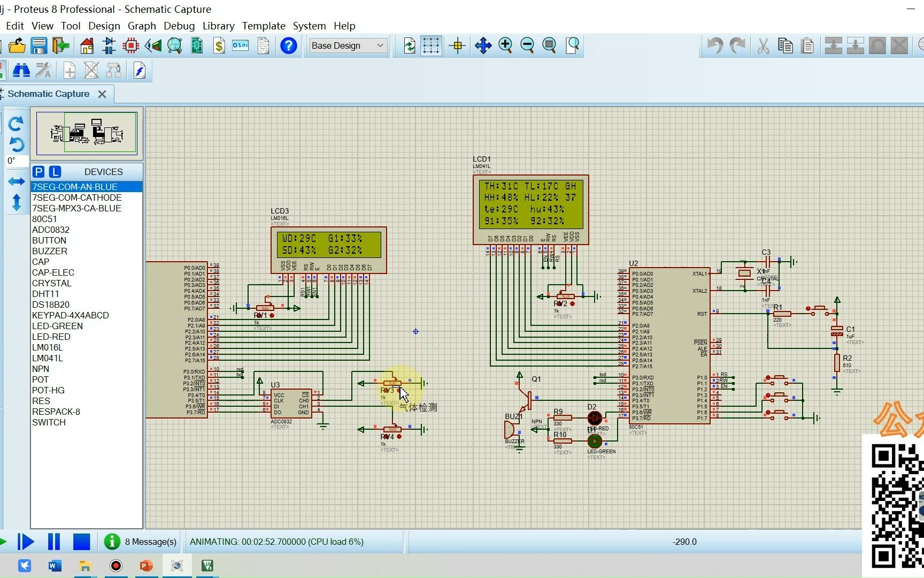
Task: Click the P pick-devices button
Action: (x=38, y=172)
